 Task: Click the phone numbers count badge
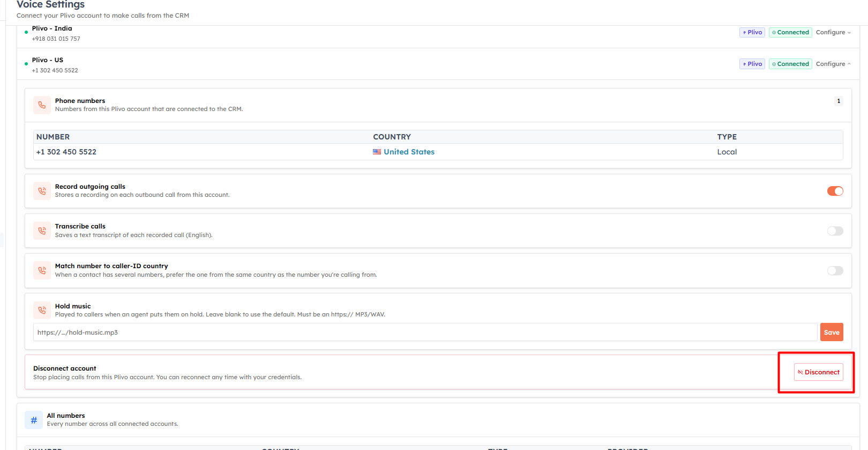point(839,101)
